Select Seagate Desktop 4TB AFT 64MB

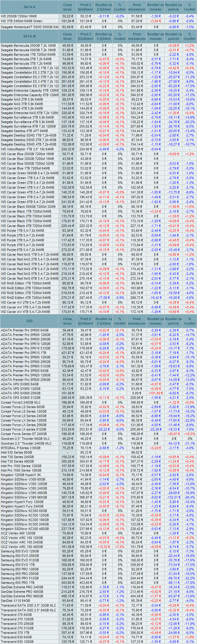tap(24, 131)
